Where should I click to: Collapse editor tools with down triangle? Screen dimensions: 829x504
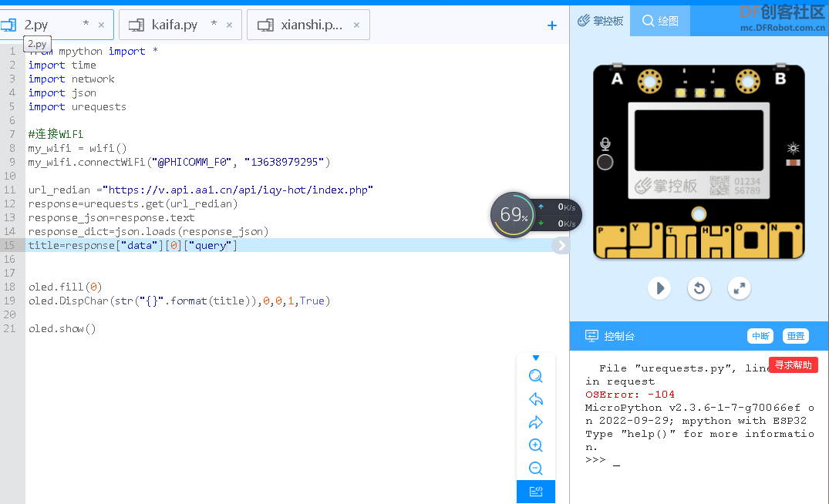tap(535, 358)
